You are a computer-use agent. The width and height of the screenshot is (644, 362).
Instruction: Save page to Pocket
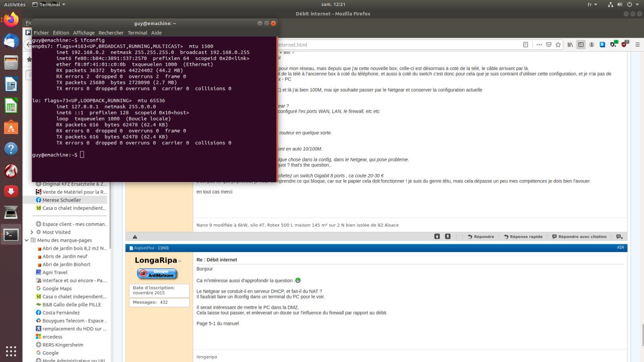[549, 45]
